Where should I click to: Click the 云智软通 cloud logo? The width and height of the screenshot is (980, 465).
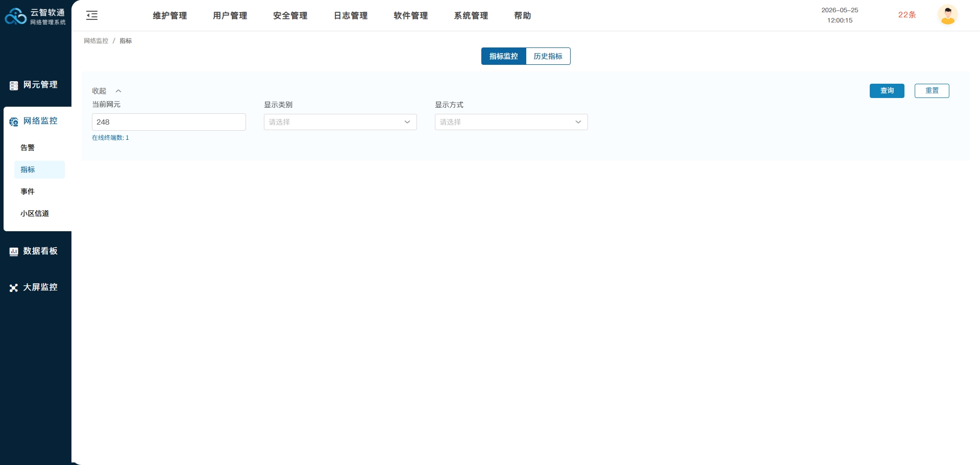click(16, 16)
